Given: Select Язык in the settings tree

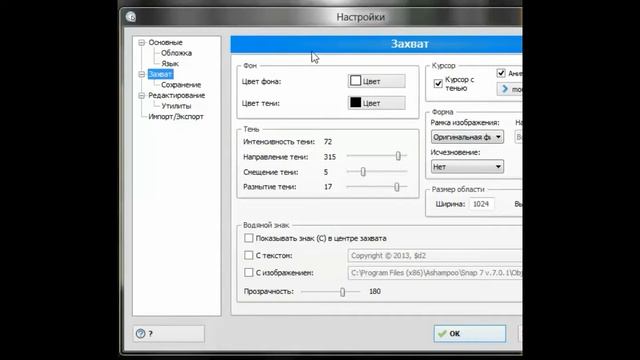Looking at the screenshot, I should pos(170,64).
